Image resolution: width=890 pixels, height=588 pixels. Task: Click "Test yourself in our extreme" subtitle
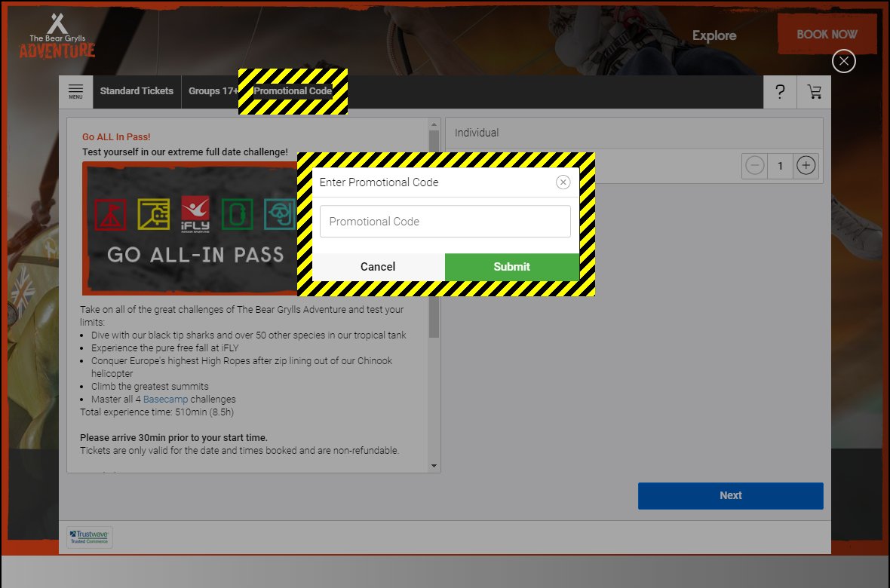185,152
